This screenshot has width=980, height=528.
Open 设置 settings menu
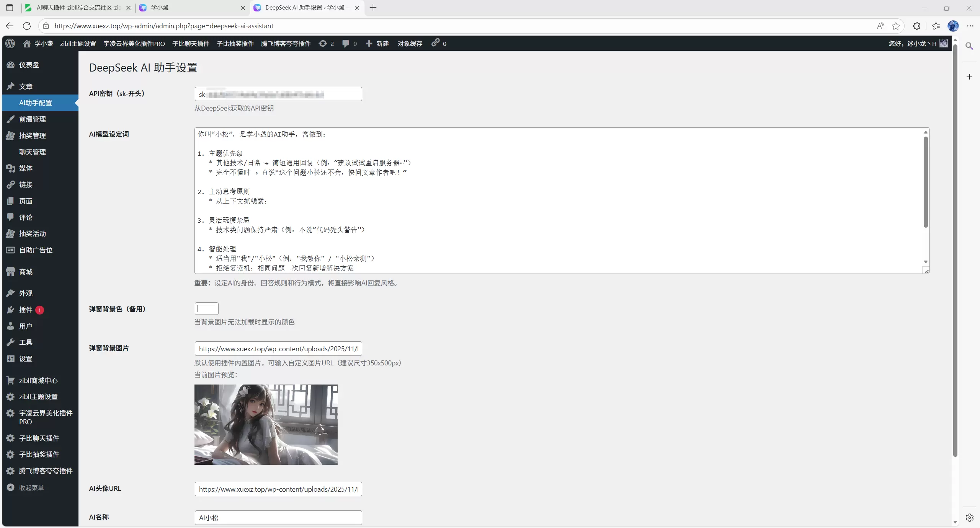coord(40,359)
